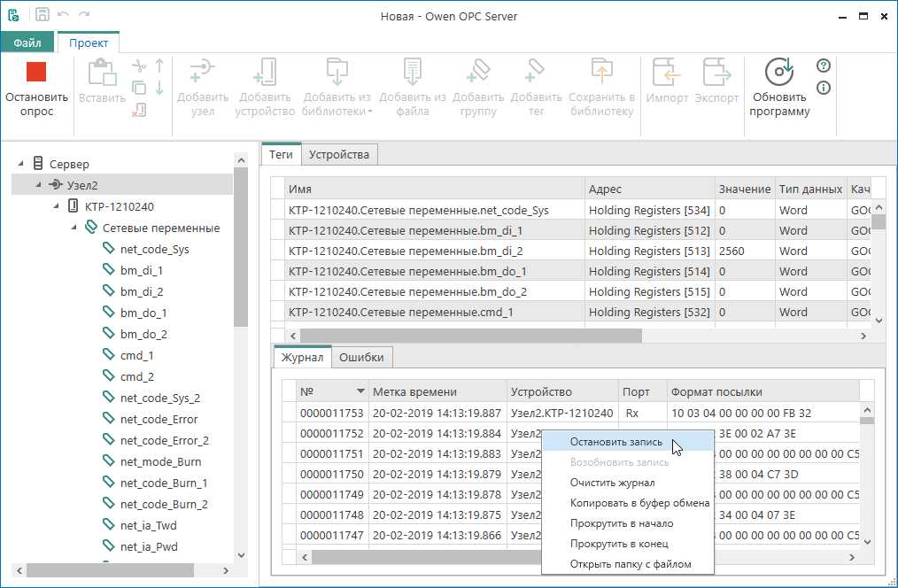Collapse the Сервер tree node
This screenshot has width=898, height=588.
tap(20, 164)
